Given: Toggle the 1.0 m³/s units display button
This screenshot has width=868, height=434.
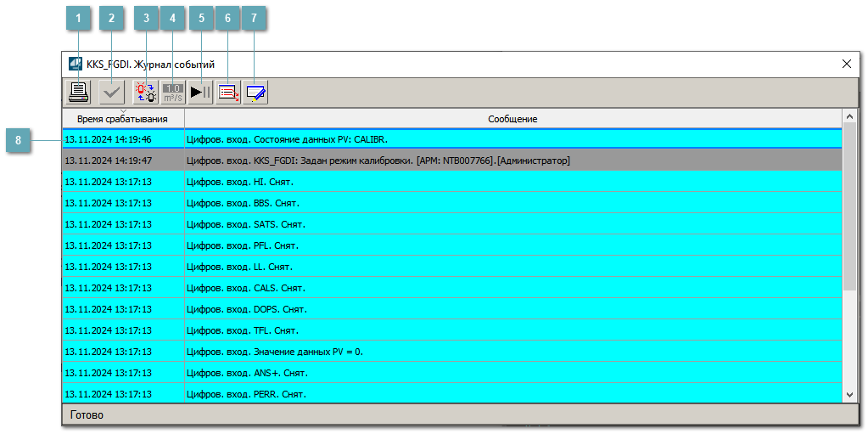Looking at the screenshot, I should coord(173,92).
